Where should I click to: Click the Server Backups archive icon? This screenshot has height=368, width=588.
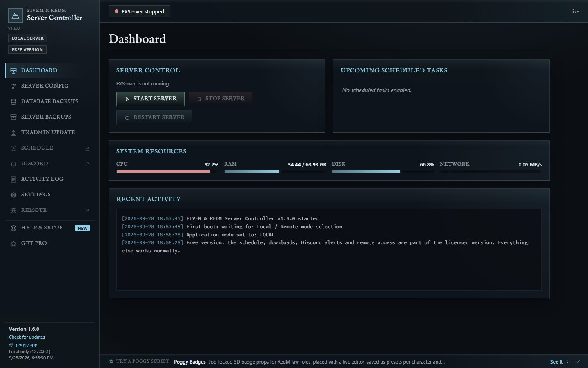[13, 117]
